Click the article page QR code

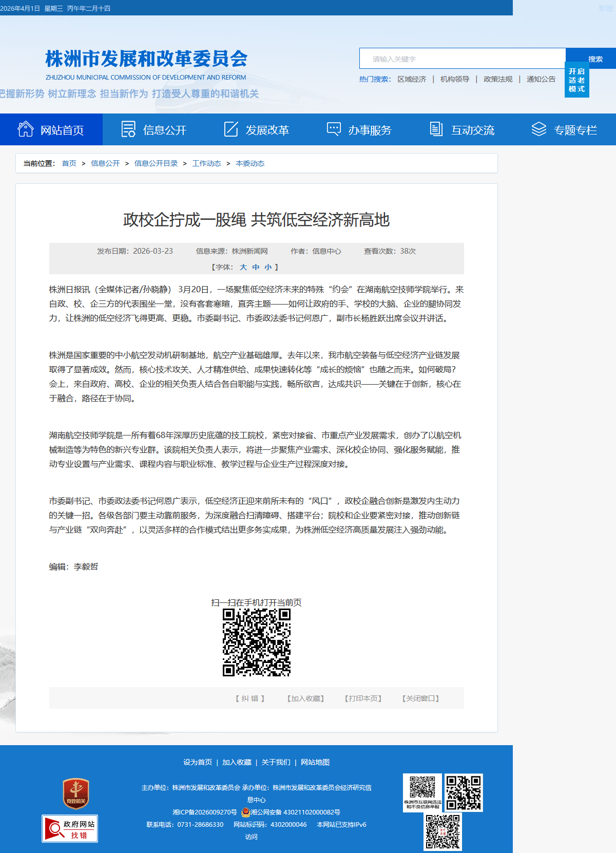pos(257,642)
